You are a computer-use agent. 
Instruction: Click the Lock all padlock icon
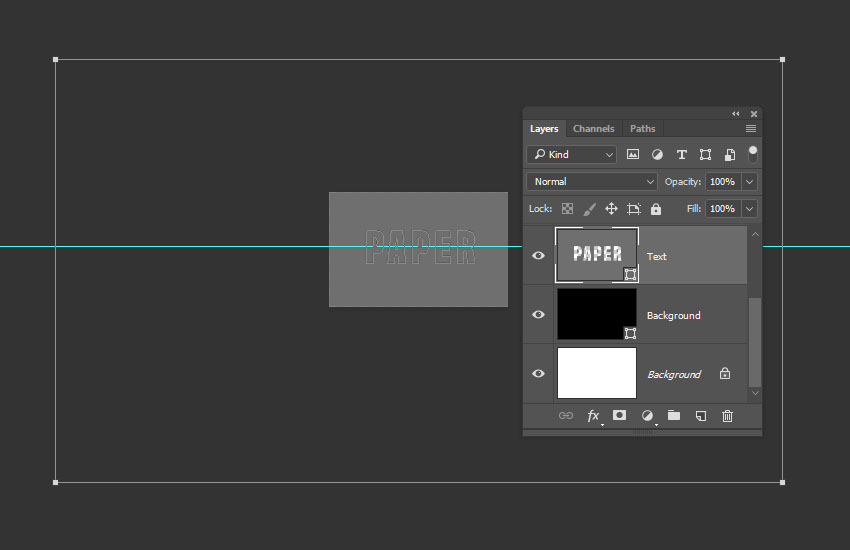pos(656,209)
